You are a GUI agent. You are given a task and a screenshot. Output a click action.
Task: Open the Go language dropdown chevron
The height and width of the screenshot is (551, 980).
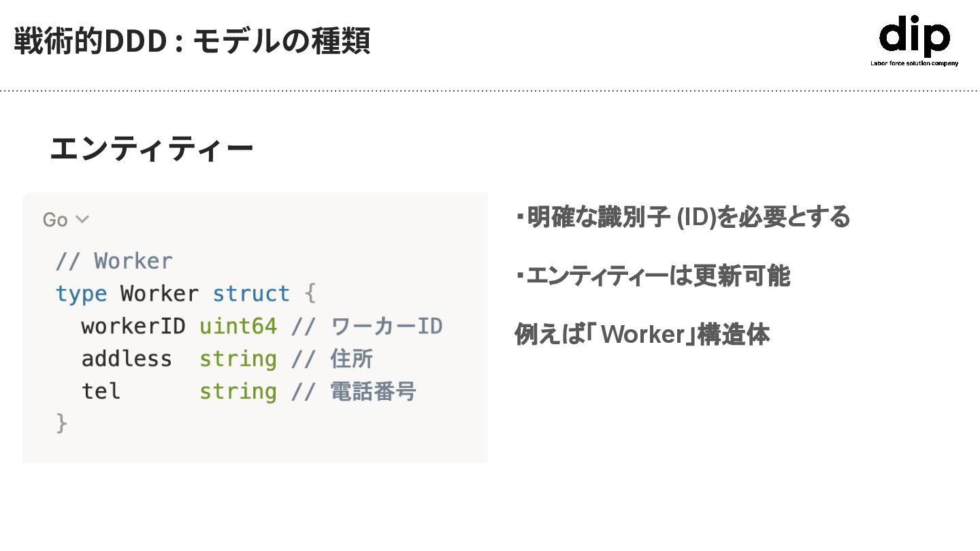82,220
